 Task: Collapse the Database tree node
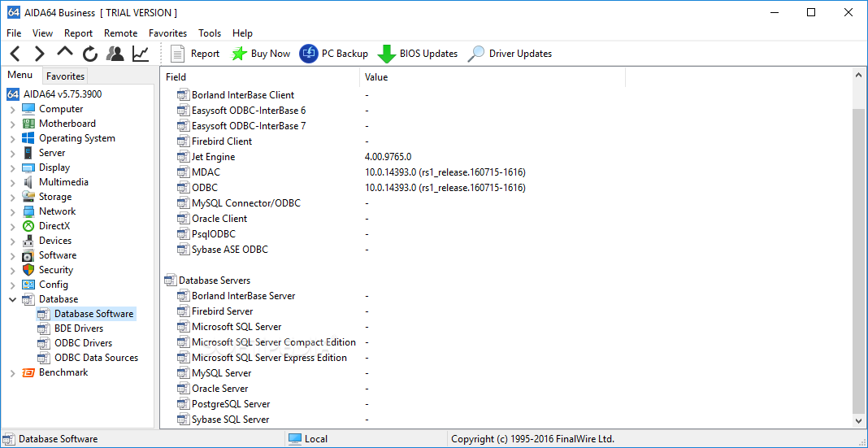pyautogui.click(x=13, y=299)
